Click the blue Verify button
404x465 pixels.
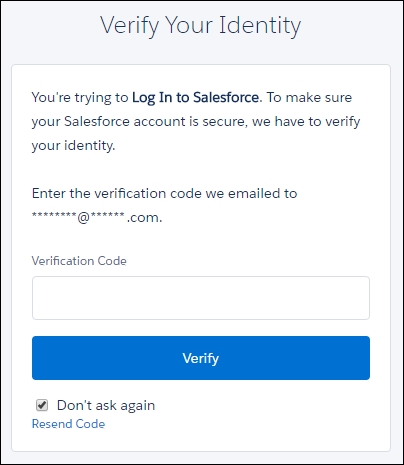pyautogui.click(x=201, y=358)
